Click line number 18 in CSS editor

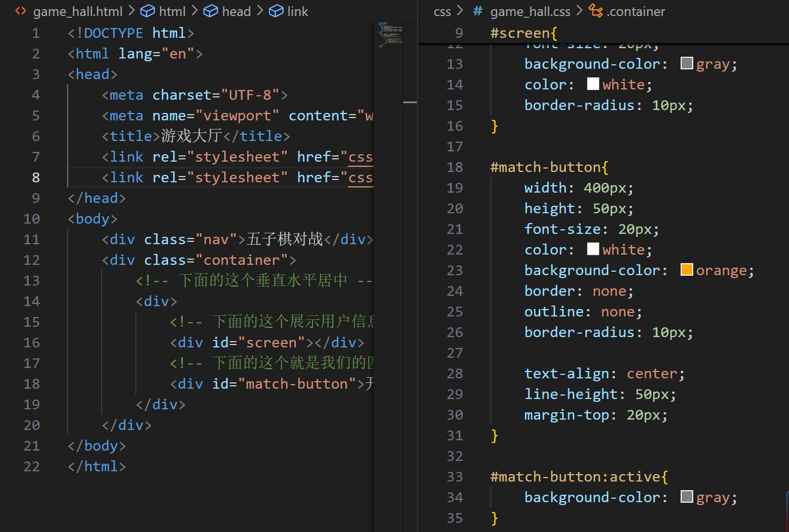click(x=455, y=167)
